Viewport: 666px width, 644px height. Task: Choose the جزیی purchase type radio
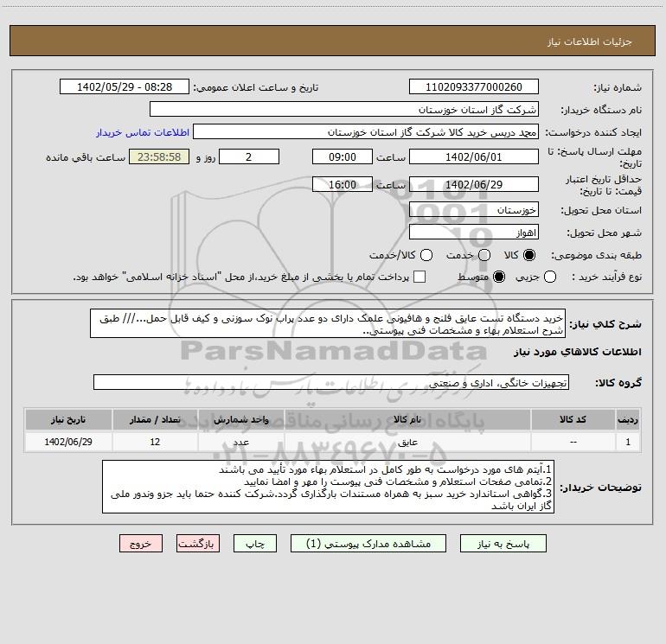pyautogui.click(x=550, y=277)
